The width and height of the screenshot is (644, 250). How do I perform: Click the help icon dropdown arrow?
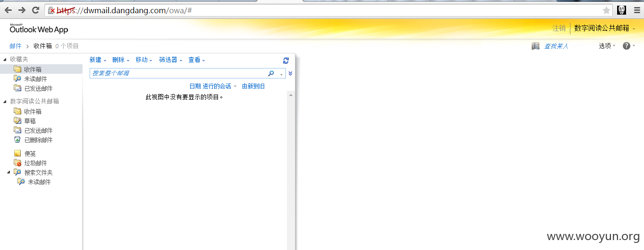coord(634,46)
